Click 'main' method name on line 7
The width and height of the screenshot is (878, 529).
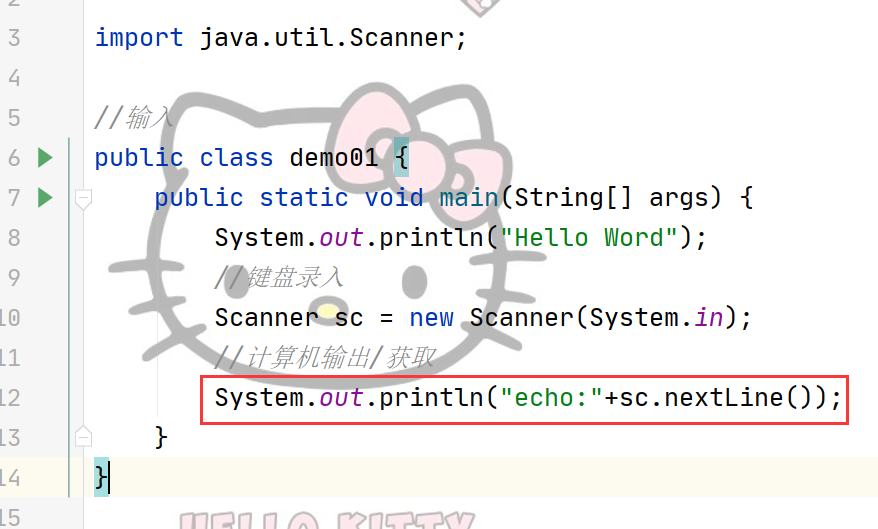[x=469, y=198]
